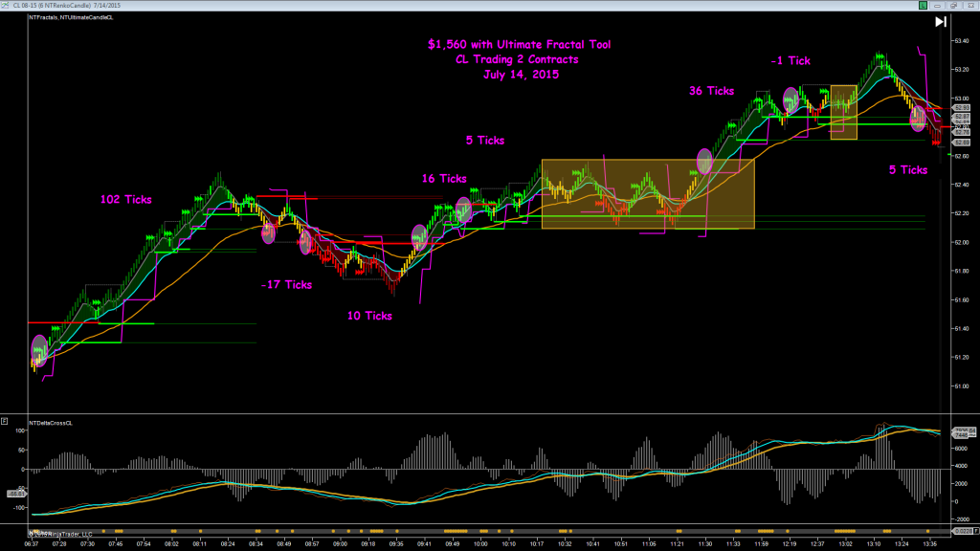Click the 52.00 price axis label
The height and width of the screenshot is (551, 980).
(x=961, y=242)
